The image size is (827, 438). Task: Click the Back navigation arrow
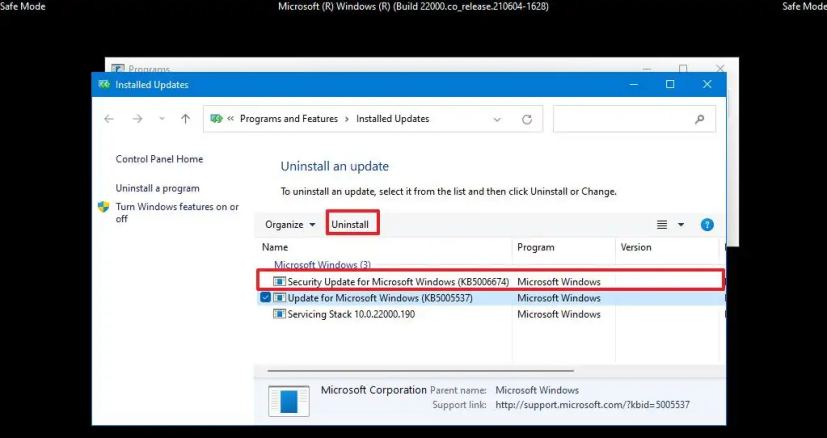pos(109,119)
